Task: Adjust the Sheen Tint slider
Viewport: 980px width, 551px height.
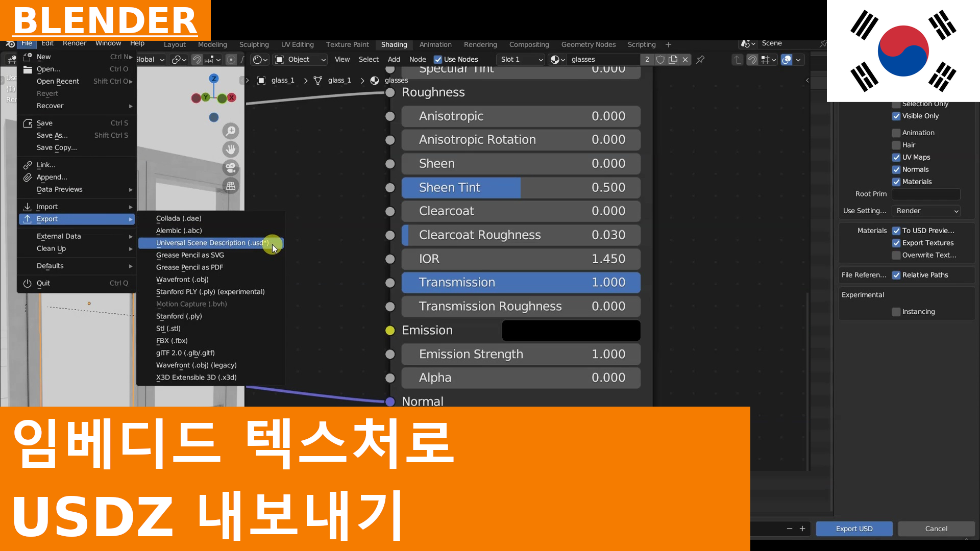Action: point(521,188)
